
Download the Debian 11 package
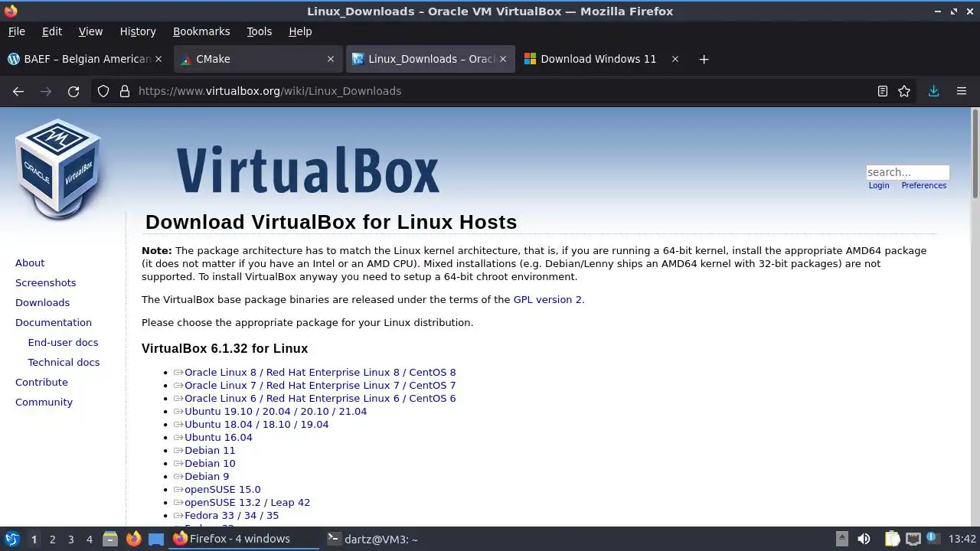210,450
